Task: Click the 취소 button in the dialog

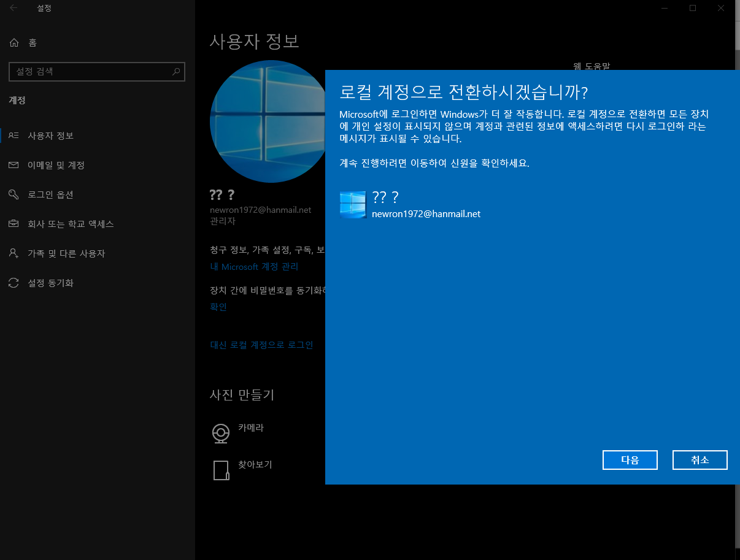Action: pos(700,460)
